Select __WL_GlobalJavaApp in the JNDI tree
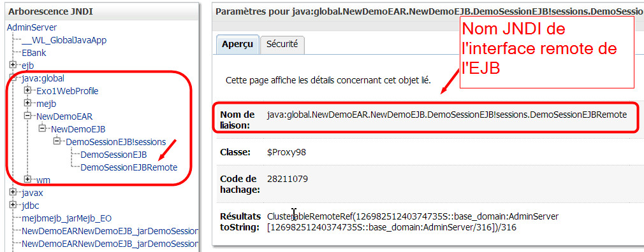 click(x=64, y=40)
